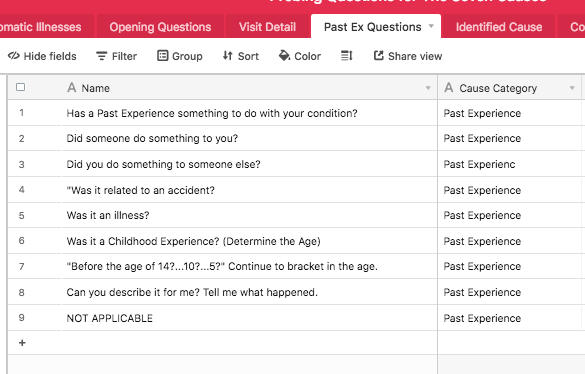This screenshot has width=585, height=374.
Task: Click 'Did someone do something to you?' cell
Action: pos(249,138)
